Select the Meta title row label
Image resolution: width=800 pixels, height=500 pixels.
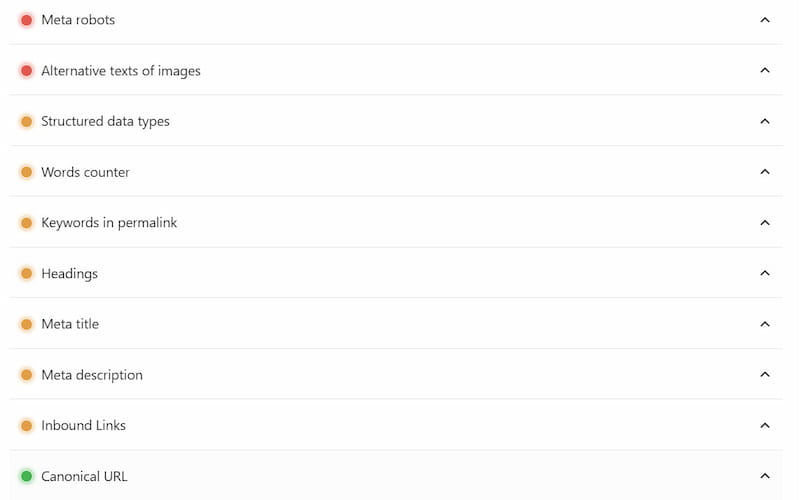pos(70,324)
